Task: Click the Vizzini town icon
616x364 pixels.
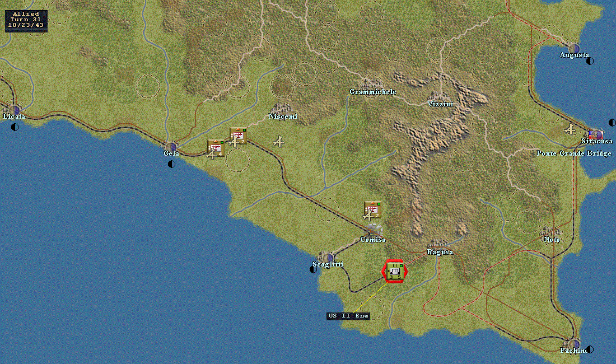Action: pyautogui.click(x=439, y=96)
